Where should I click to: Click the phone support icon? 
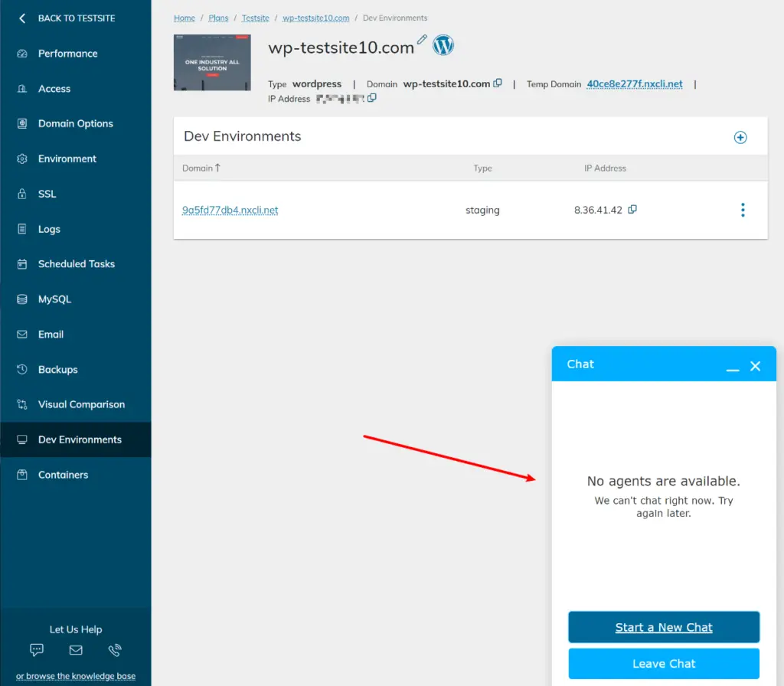115,650
